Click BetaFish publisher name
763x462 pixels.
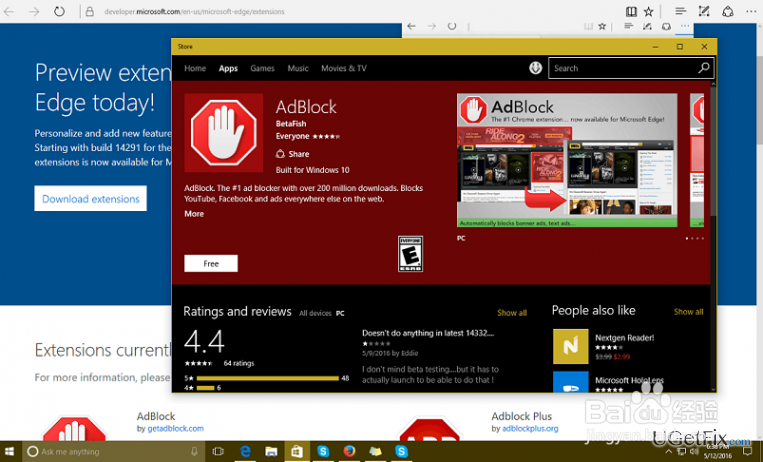point(291,124)
